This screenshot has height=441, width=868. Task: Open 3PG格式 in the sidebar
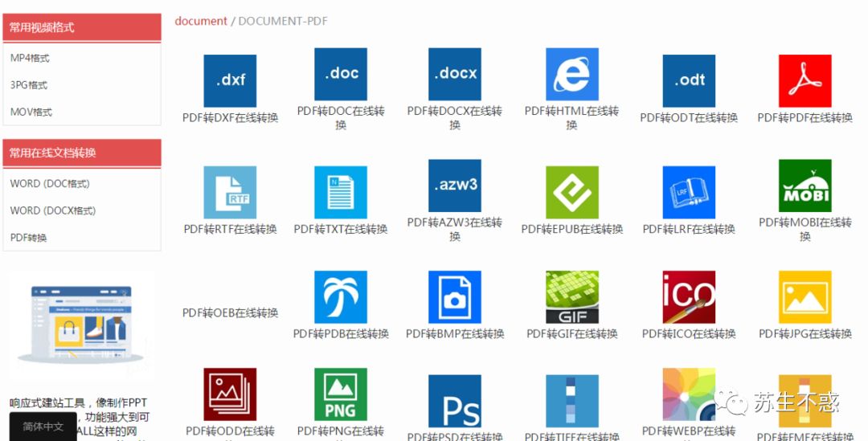pyautogui.click(x=29, y=85)
